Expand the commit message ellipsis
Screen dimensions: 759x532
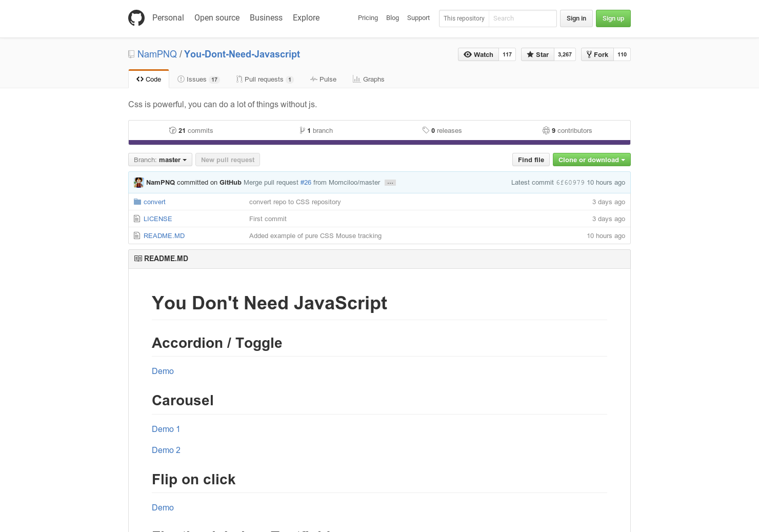pyautogui.click(x=390, y=182)
